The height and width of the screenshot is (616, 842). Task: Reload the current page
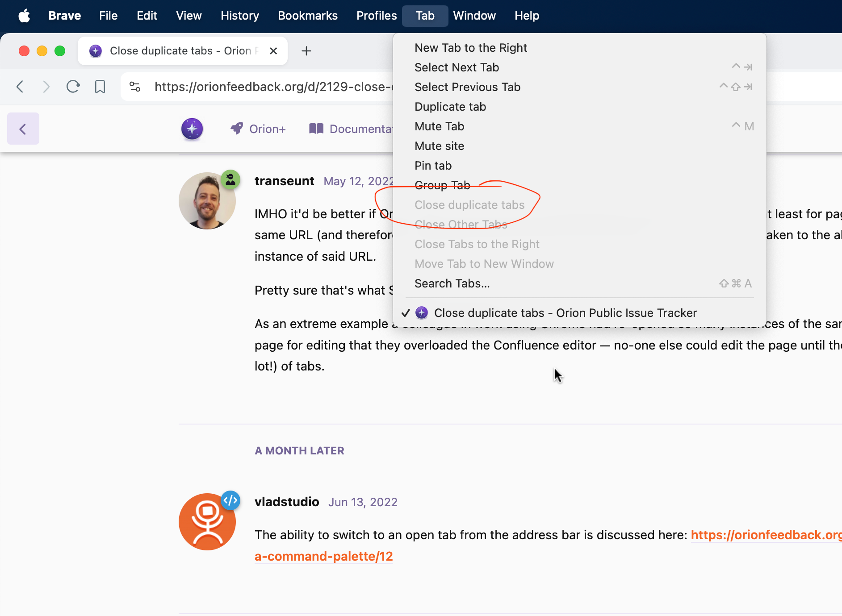pos(73,87)
